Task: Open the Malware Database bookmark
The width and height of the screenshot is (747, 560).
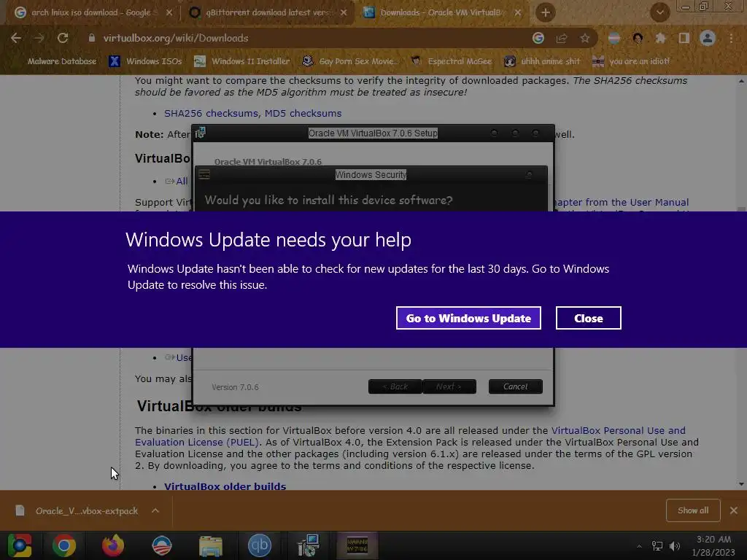Action: (x=62, y=61)
